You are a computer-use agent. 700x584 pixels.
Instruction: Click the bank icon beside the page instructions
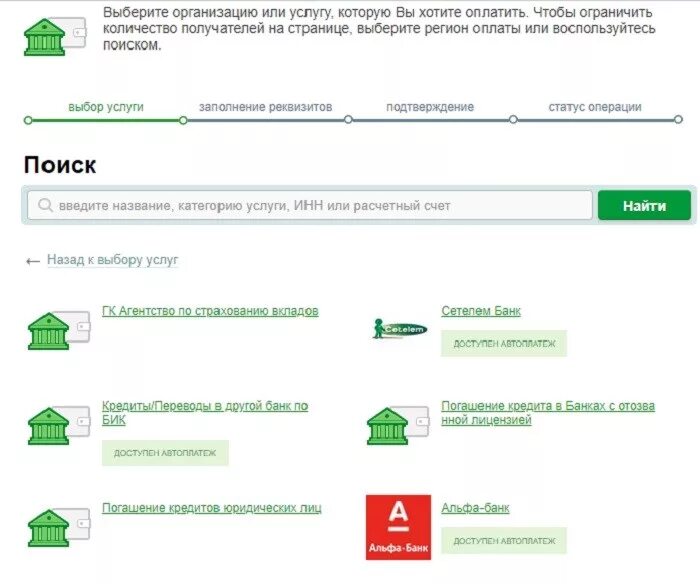[55, 36]
